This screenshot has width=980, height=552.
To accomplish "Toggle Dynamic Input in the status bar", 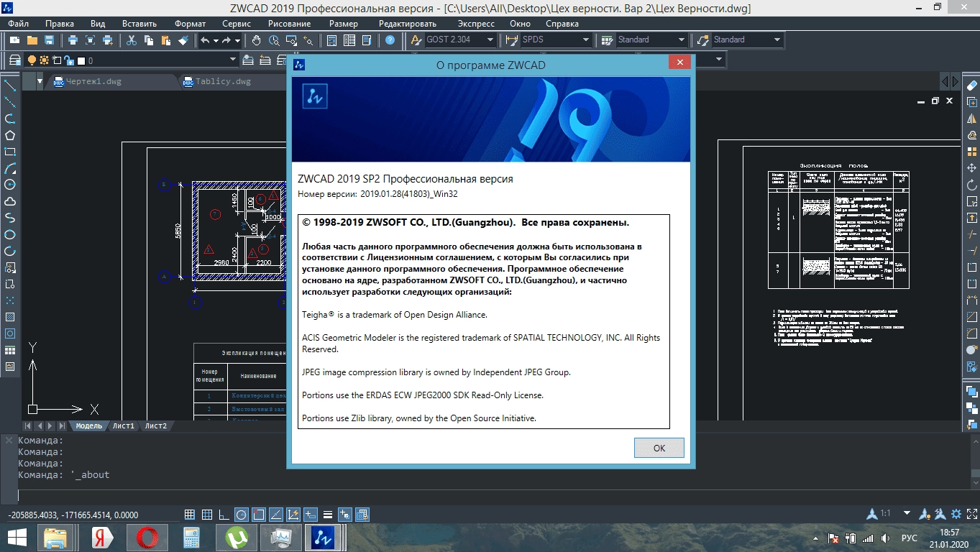I will [x=311, y=514].
